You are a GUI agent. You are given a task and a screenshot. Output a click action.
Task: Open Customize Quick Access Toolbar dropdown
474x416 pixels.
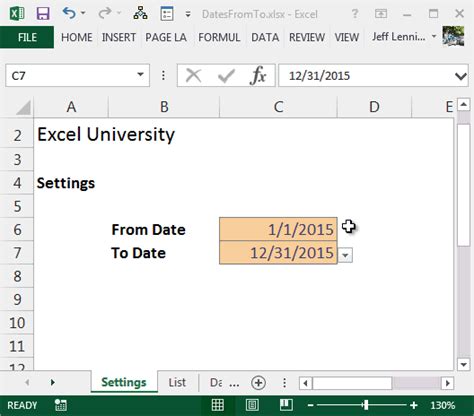click(x=188, y=14)
